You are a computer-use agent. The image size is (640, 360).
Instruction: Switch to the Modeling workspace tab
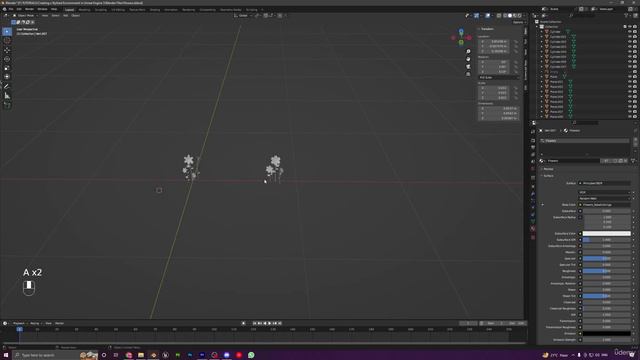(84, 9)
